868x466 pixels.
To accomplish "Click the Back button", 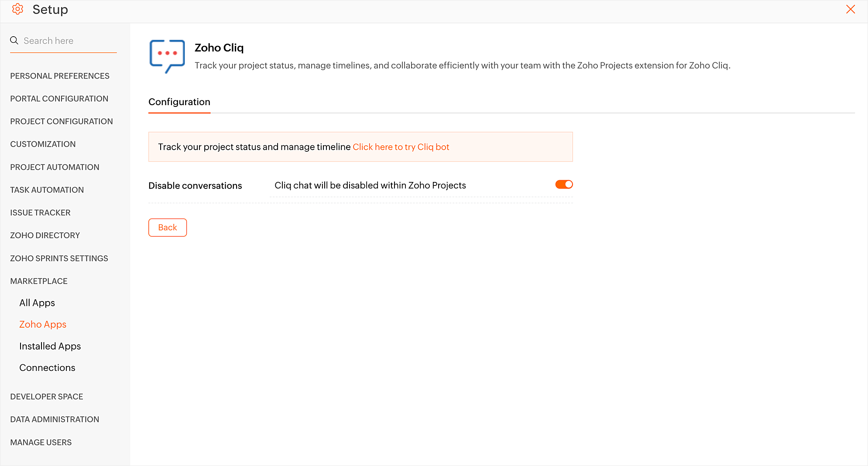I will coord(168,227).
